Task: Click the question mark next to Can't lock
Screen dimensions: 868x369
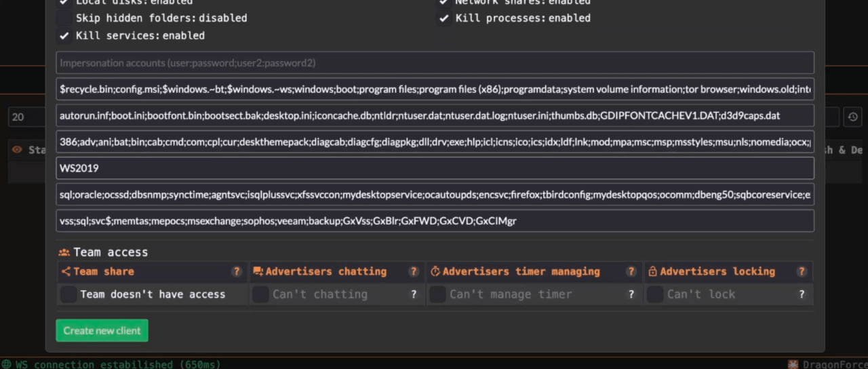Action: [802, 294]
